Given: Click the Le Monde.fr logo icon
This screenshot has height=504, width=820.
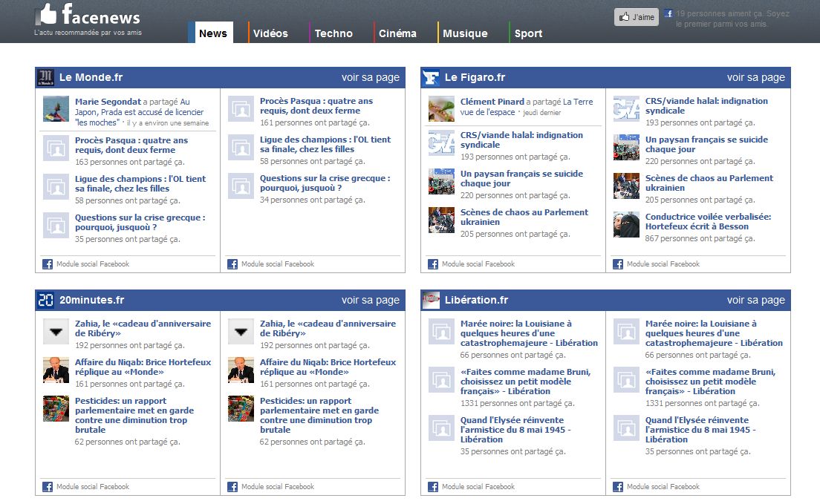Looking at the screenshot, I should (x=45, y=77).
